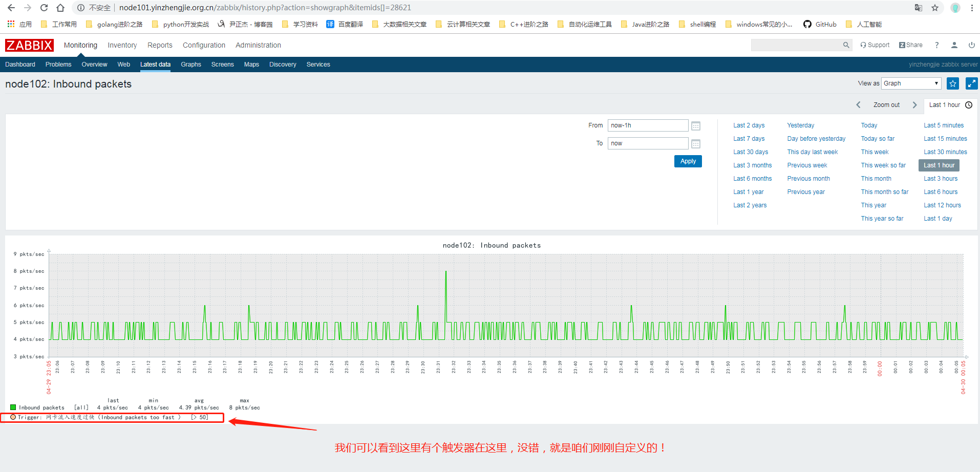This screenshot has height=472, width=980.
Task: Open the View as Graph dropdown
Action: click(911, 83)
